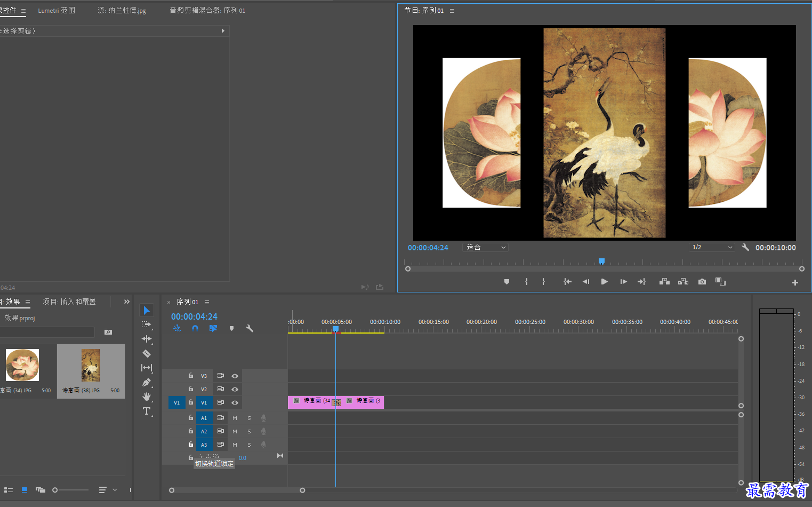Open program monitor settings wrench

point(745,247)
